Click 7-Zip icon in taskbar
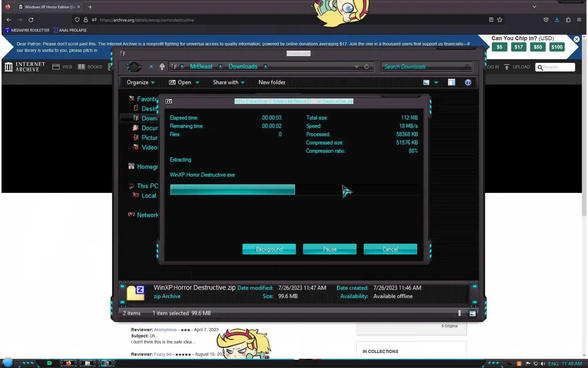Screen dimensions: 588x368 [x=107, y=363]
